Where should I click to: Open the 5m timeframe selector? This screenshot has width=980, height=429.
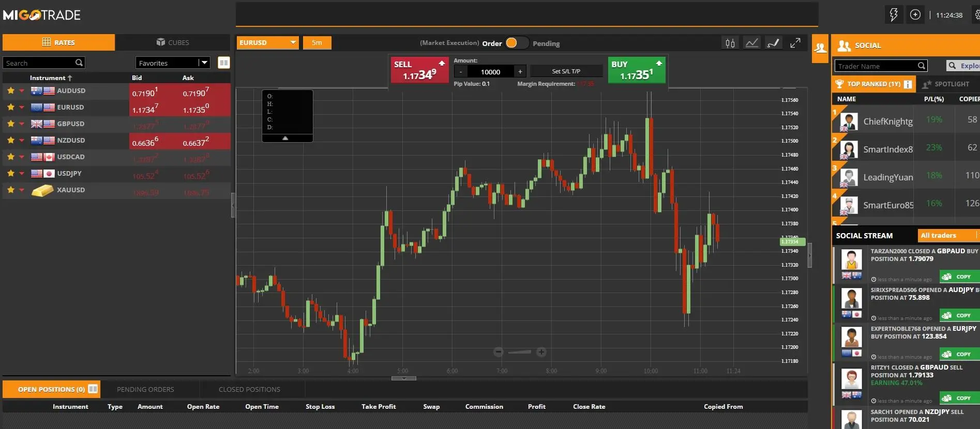317,42
